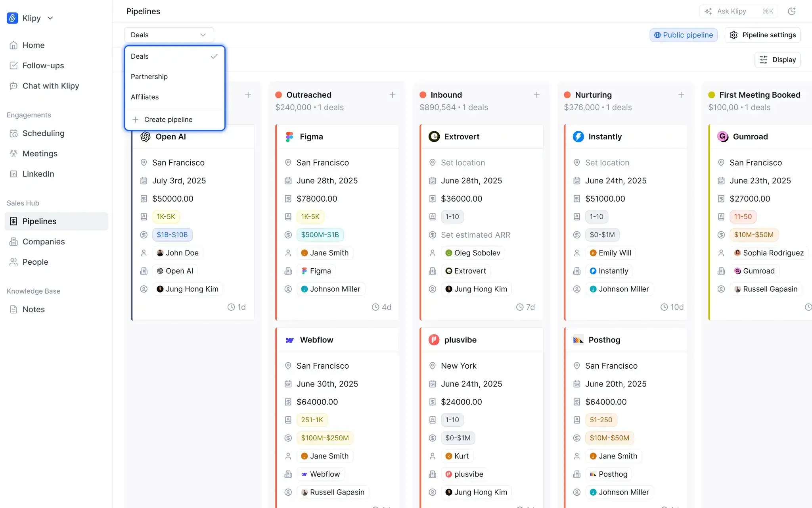Open Chat with Klipy

pyautogui.click(x=50, y=86)
